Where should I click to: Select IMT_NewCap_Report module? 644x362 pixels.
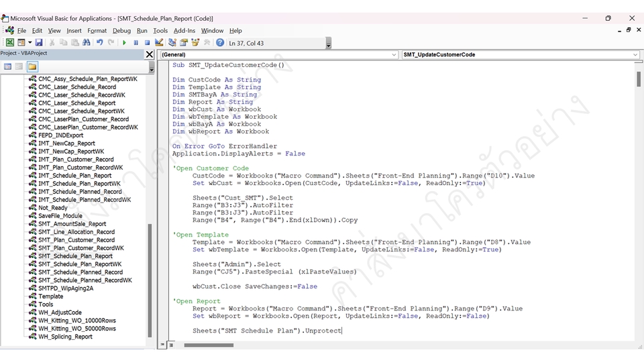tap(66, 143)
